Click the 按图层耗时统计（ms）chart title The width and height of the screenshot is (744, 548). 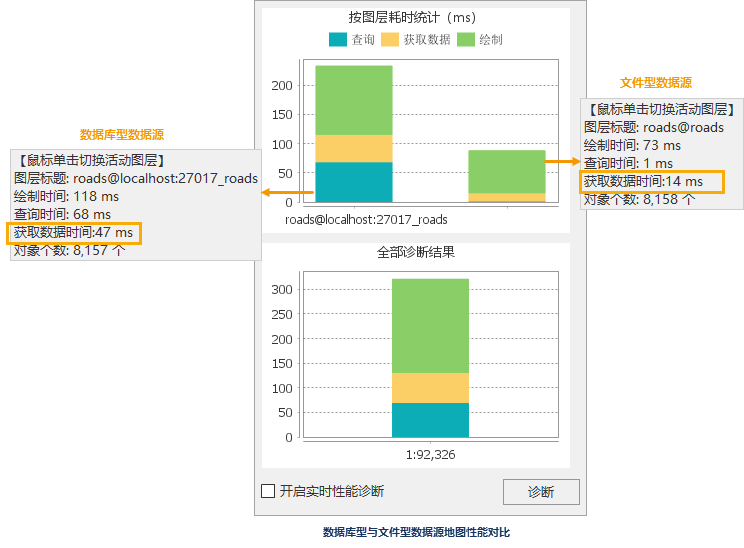[412, 18]
